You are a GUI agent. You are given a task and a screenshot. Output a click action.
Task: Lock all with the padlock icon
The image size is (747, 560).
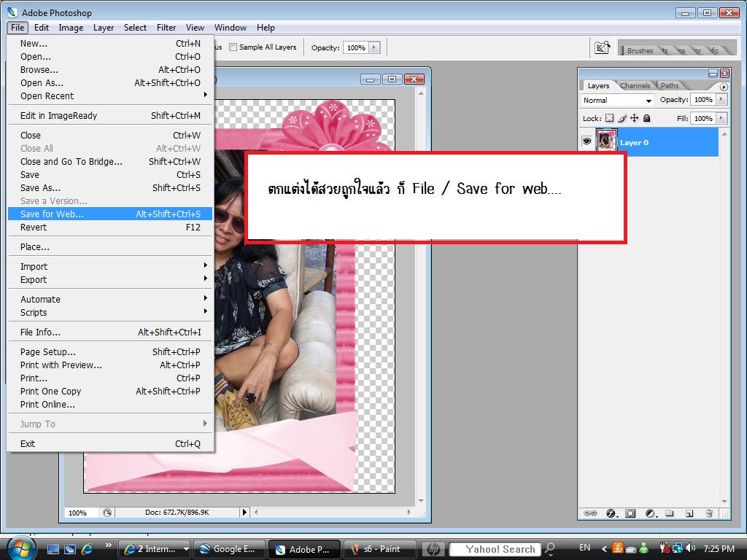tap(646, 118)
